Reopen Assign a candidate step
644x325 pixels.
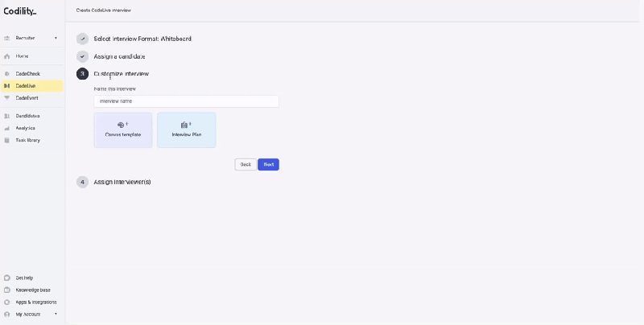coord(119,56)
